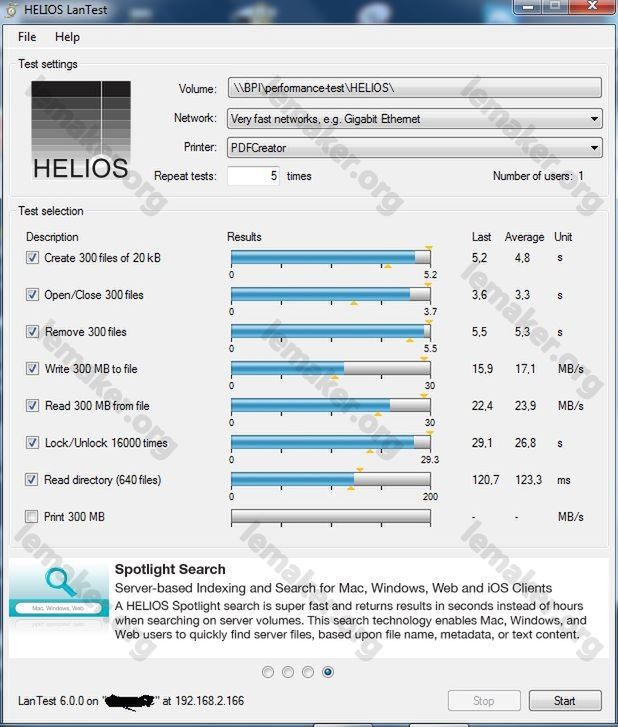Uncheck Read 300 MB from file

click(x=32, y=406)
